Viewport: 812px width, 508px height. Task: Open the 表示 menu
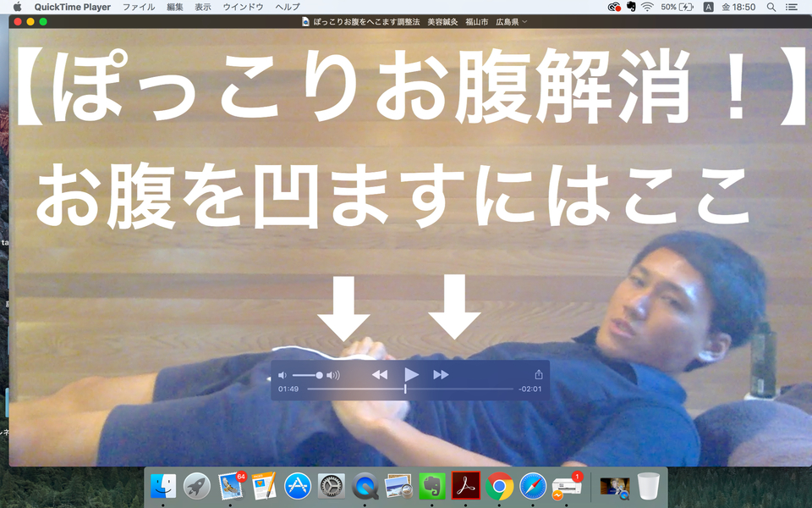pyautogui.click(x=203, y=7)
